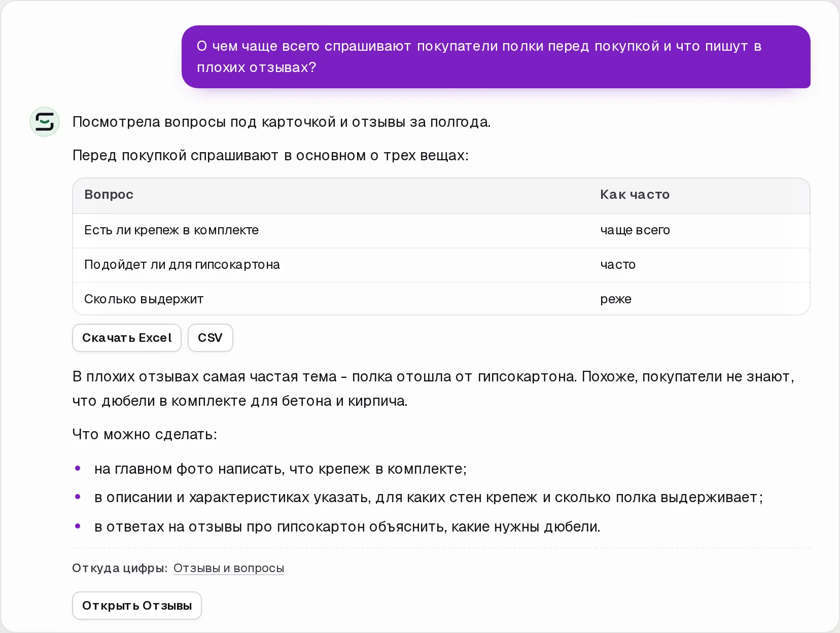Click bullet на главном фото написать
840x633 pixels.
281,469
